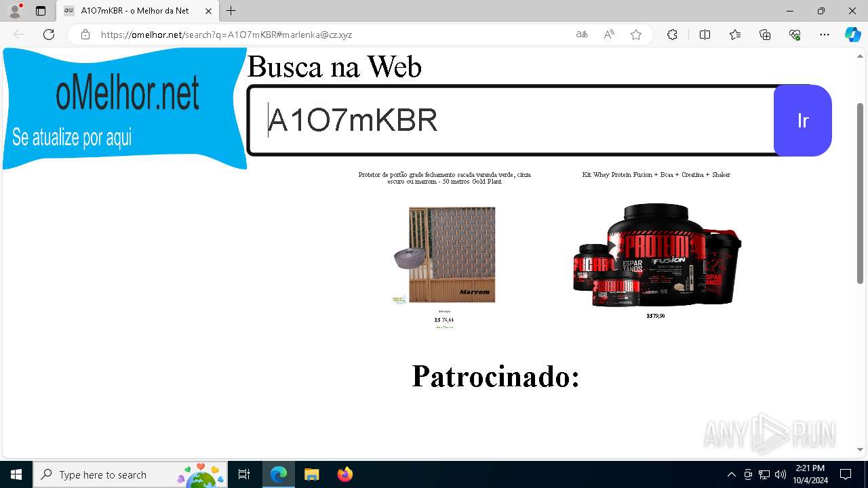This screenshot has width=868, height=488.
Task: Open Kit Whey Protein Fusion title
Action: (x=656, y=175)
